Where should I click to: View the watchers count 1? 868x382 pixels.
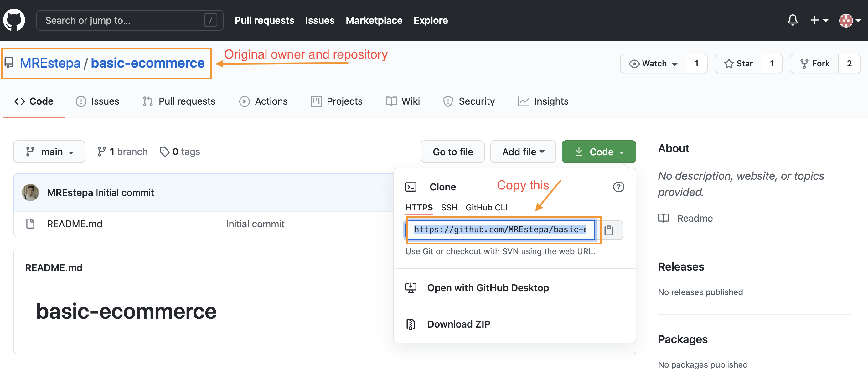point(696,63)
